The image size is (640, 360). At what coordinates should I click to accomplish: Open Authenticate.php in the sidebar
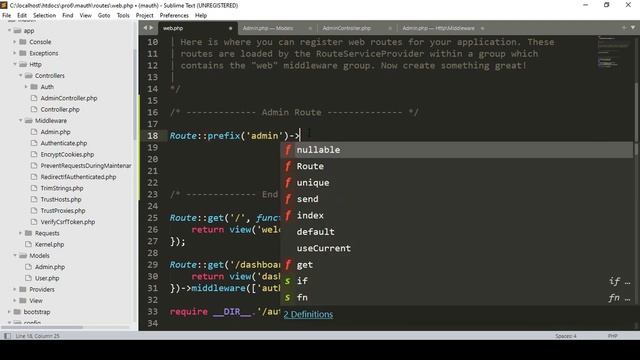pyautogui.click(x=64, y=143)
